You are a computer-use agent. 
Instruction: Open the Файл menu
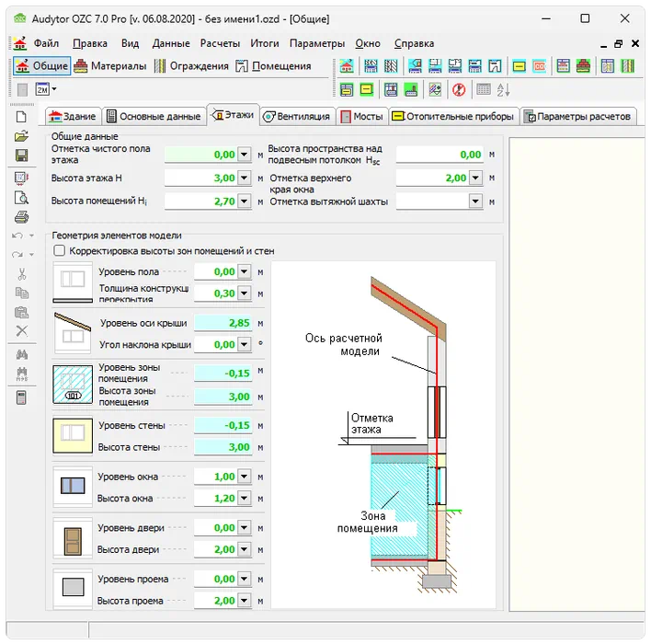pyautogui.click(x=46, y=43)
